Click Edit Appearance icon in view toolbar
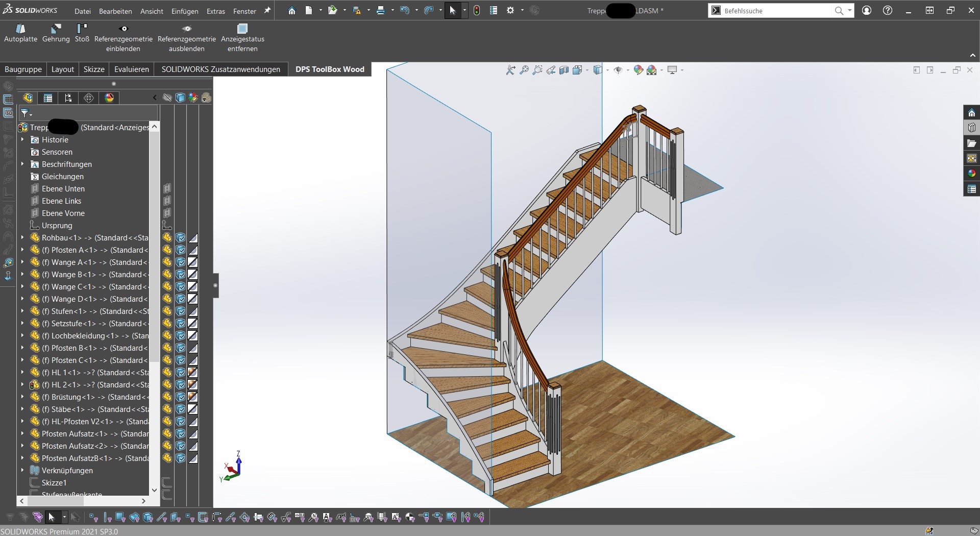This screenshot has width=980, height=536. coord(639,70)
